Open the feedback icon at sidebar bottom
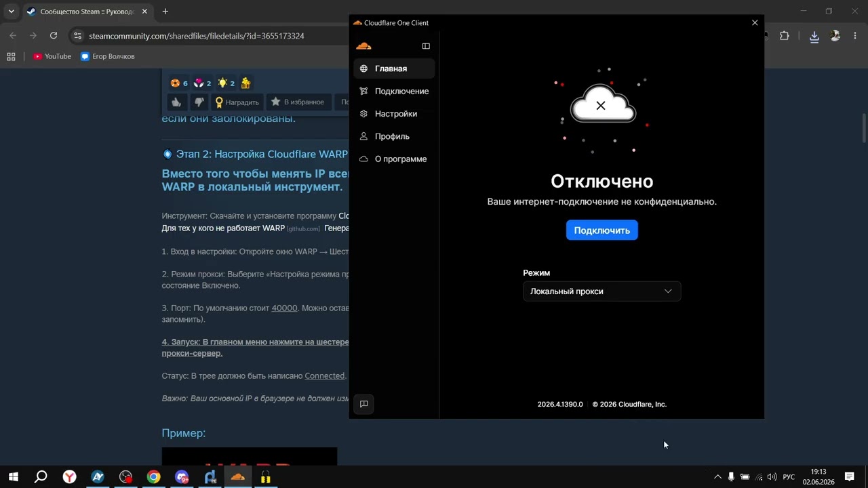Viewport: 868px width, 488px height. tap(363, 404)
